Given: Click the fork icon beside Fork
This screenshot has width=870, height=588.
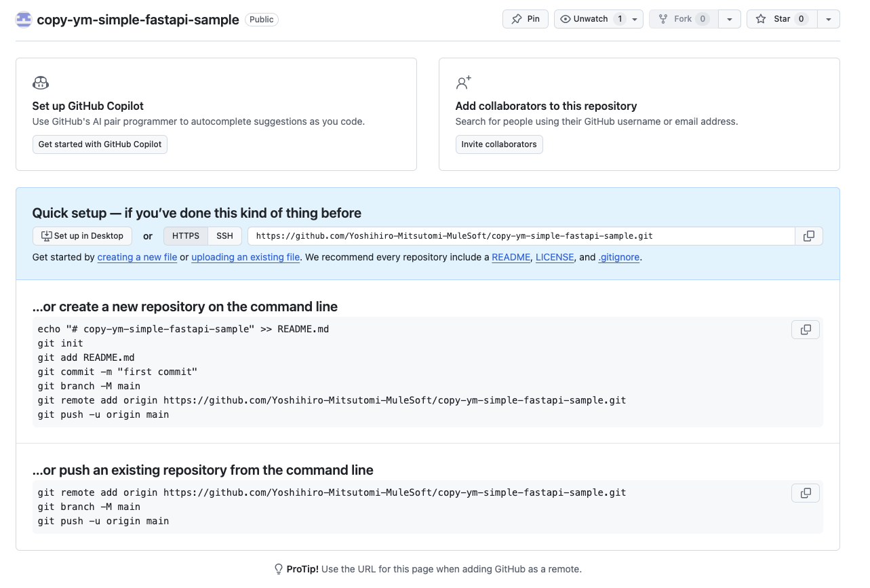Looking at the screenshot, I should pyautogui.click(x=662, y=18).
